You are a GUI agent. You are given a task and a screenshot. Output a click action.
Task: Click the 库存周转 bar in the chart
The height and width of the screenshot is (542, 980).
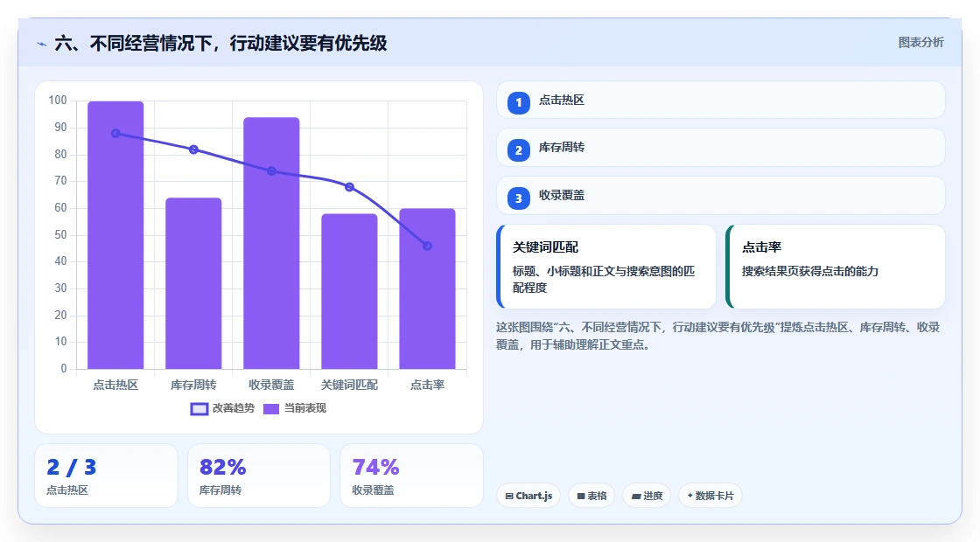pos(193,283)
